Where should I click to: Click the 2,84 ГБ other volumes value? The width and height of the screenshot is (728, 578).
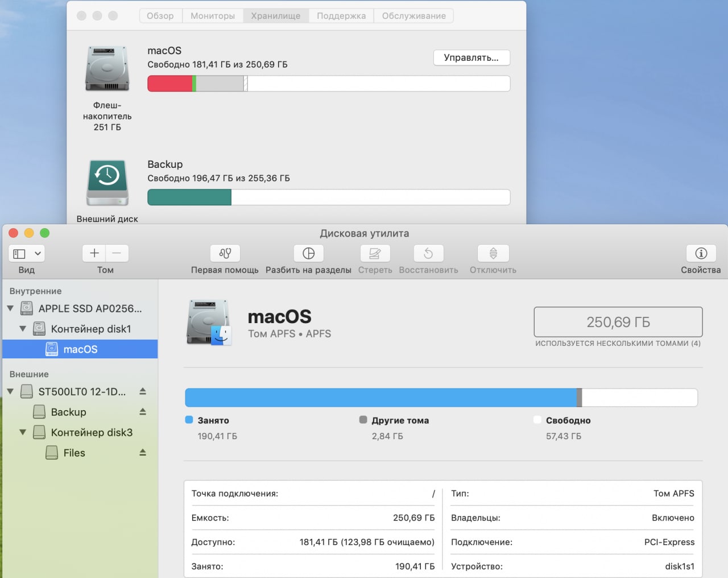pyautogui.click(x=387, y=436)
